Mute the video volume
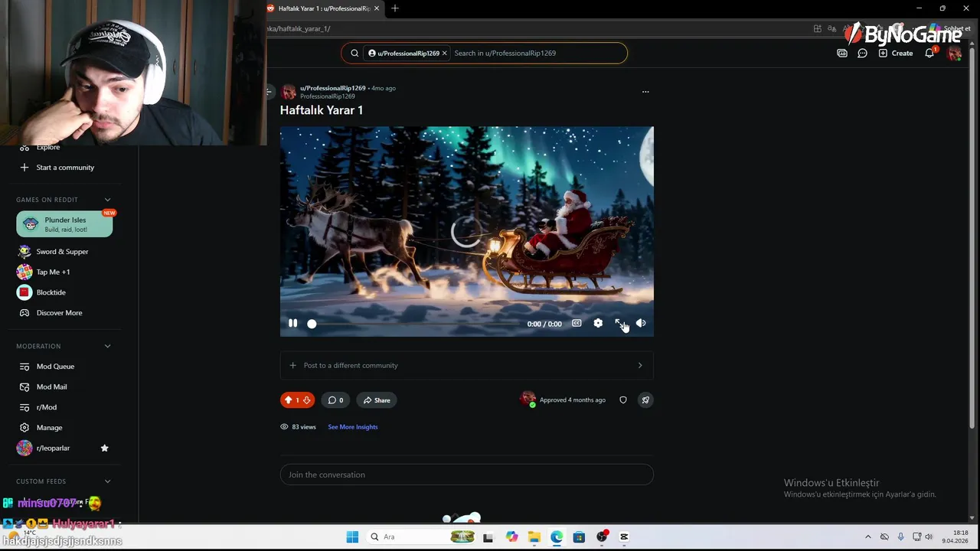Screen dimensions: 980x551 [641, 324]
